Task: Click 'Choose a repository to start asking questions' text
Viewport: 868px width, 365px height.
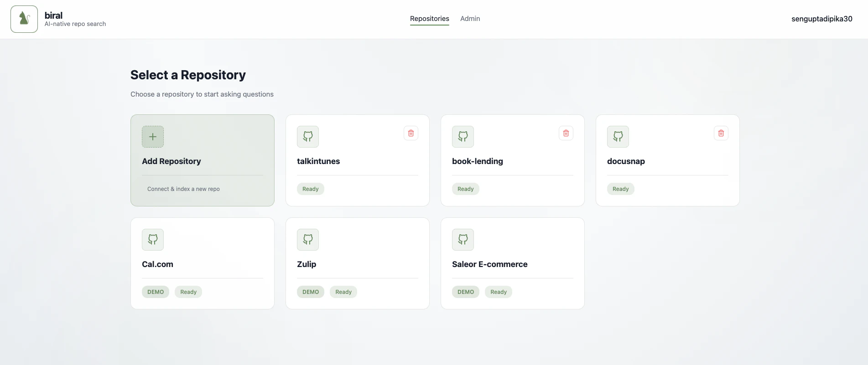Action: [202, 94]
